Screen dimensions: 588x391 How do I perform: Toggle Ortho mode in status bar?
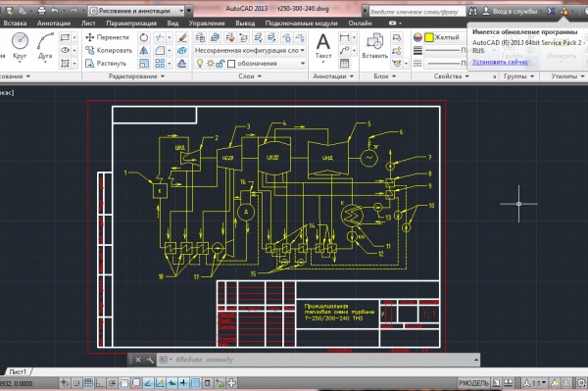tap(100, 383)
